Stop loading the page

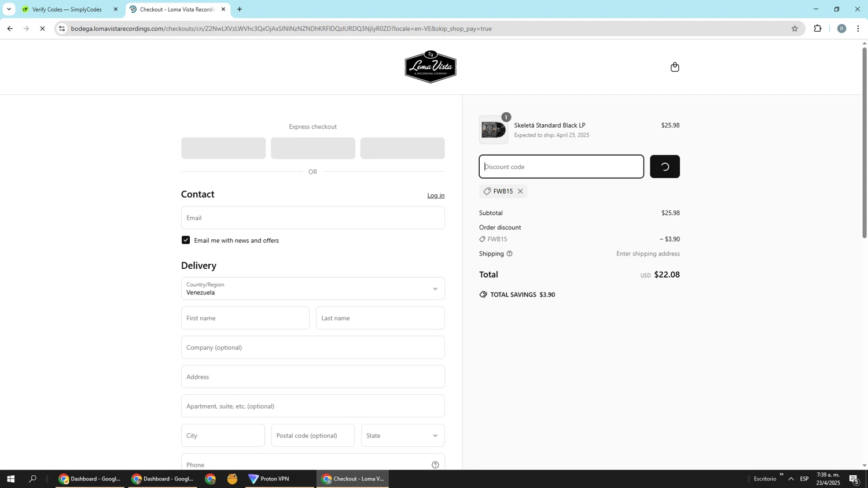pos(42,28)
